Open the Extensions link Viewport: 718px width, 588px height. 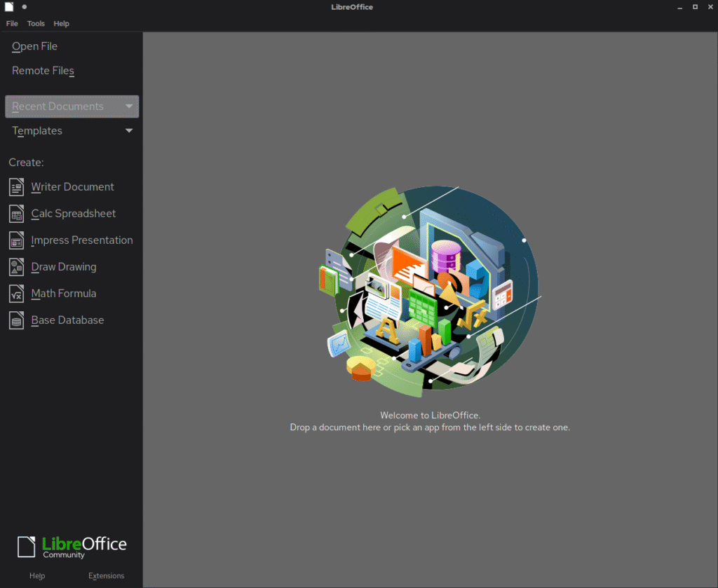(x=107, y=575)
